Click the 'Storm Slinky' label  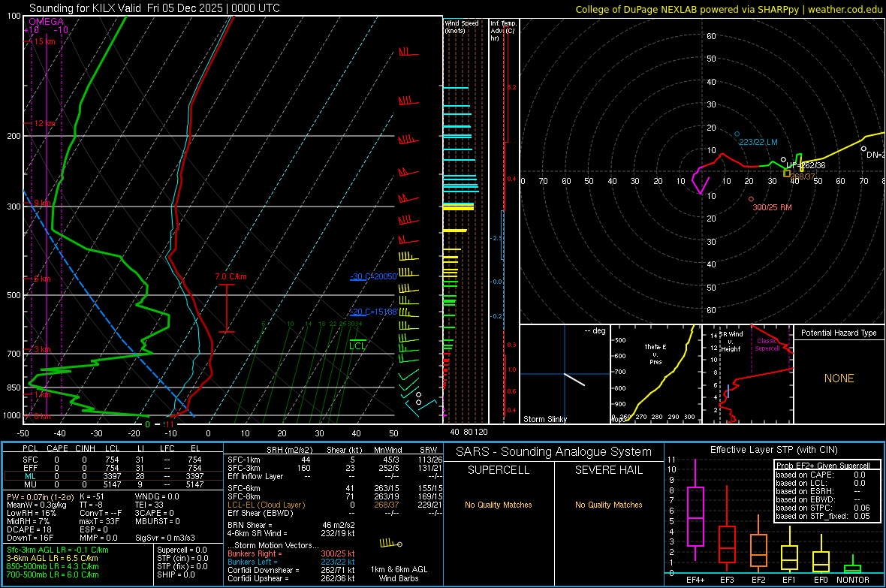(544, 419)
